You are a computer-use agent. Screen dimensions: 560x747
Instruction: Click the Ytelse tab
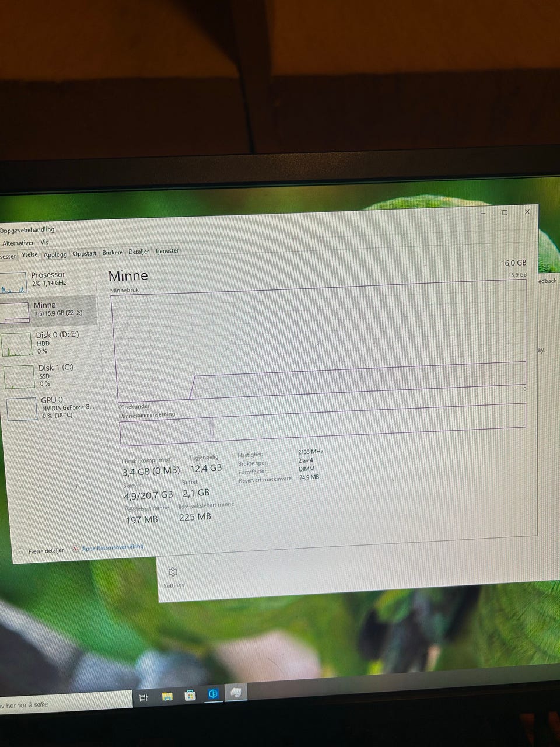30,255
